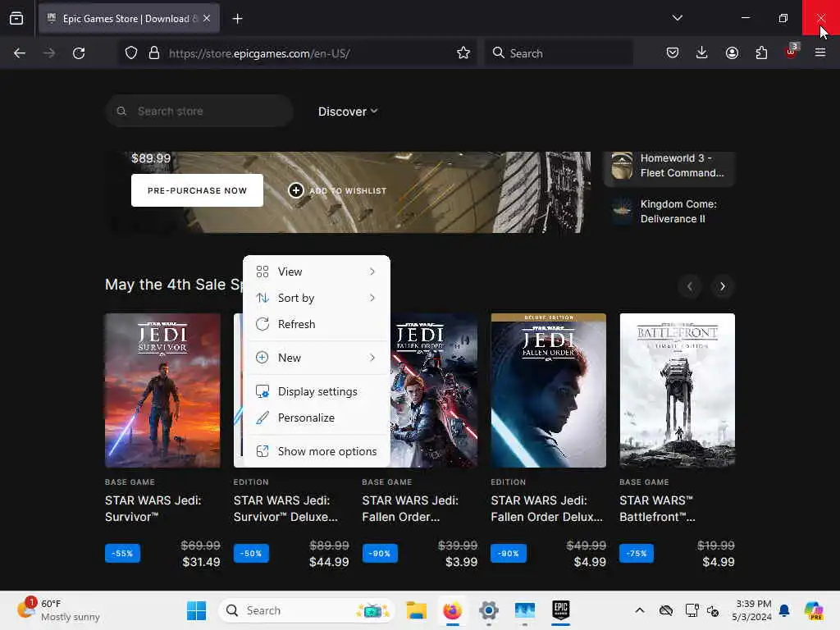Open the Pocket save icon

pos(673,52)
